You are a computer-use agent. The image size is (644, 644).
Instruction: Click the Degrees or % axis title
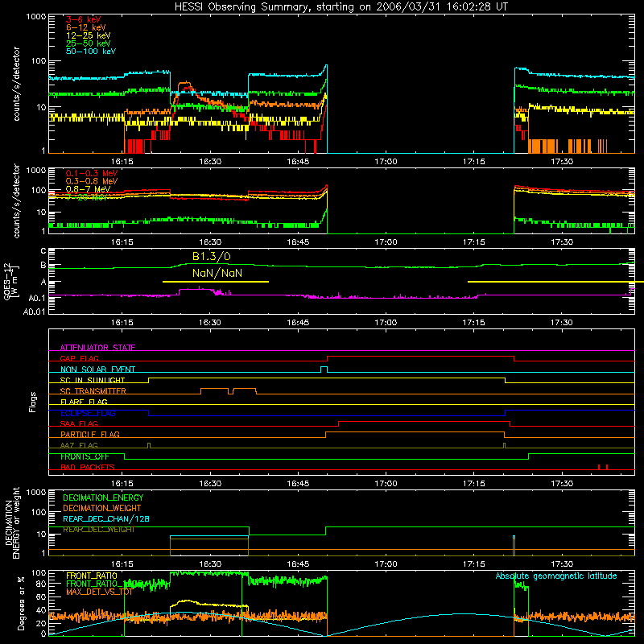(x=21, y=604)
